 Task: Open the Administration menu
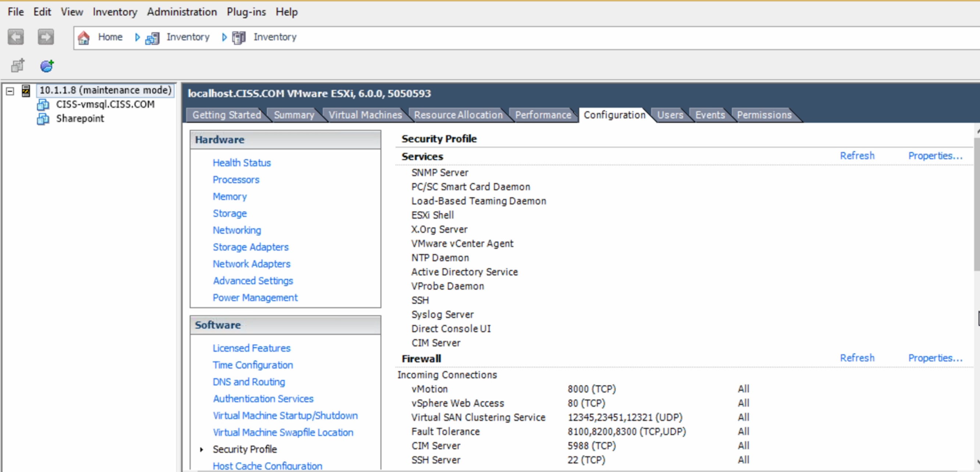point(182,12)
